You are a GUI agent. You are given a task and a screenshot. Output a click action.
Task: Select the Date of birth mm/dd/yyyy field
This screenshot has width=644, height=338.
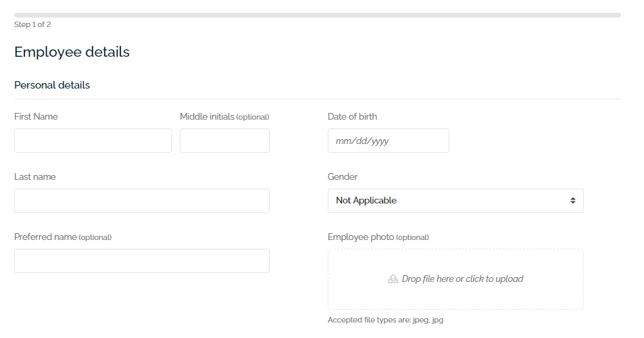coord(388,141)
